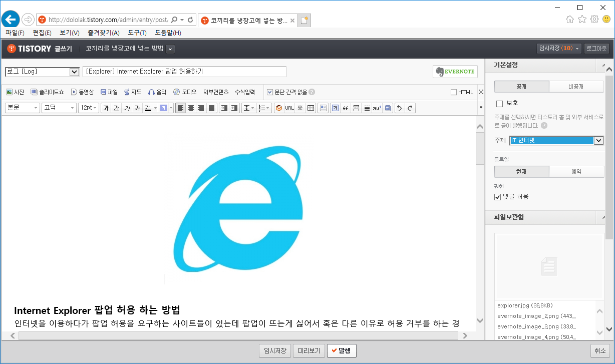Image resolution: width=615 pixels, height=364 pixels.
Task: Add music with 음악 button
Action: [157, 92]
